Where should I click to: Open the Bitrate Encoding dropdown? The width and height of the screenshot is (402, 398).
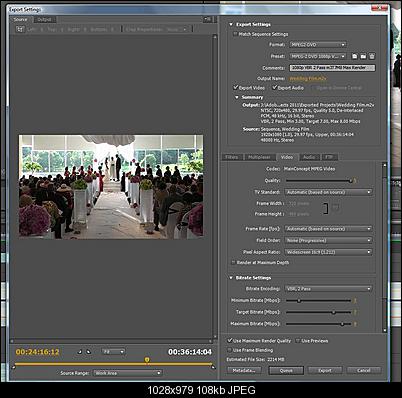pos(328,289)
